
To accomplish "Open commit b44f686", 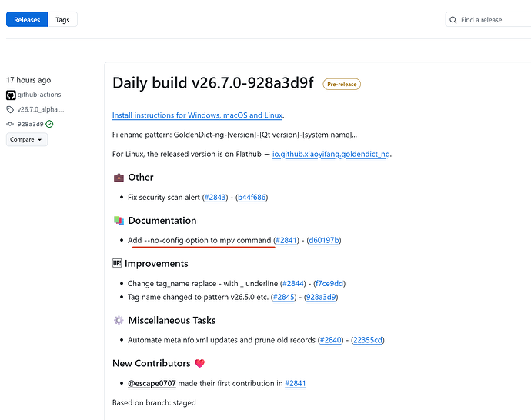I will pyautogui.click(x=252, y=198).
